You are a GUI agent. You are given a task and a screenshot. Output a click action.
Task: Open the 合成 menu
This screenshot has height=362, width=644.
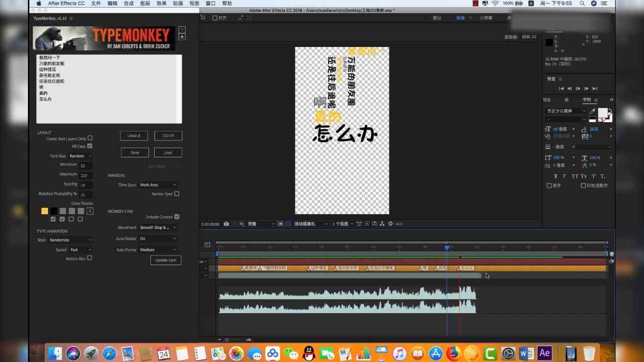coord(128,3)
